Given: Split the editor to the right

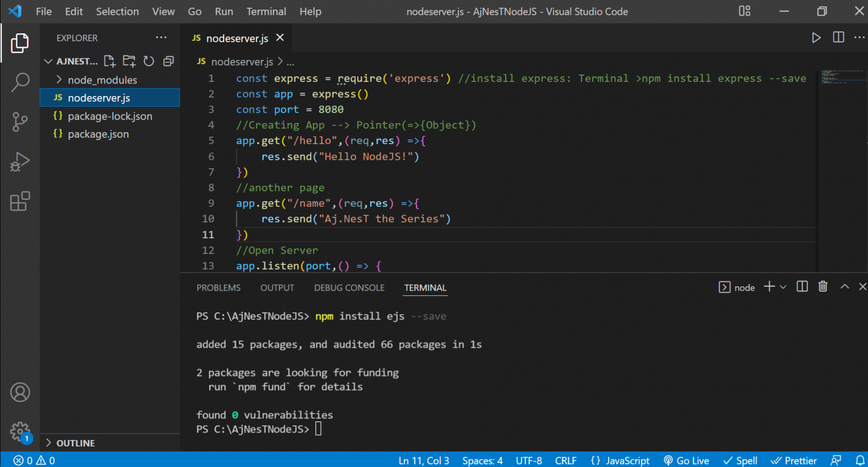Looking at the screenshot, I should (839, 38).
